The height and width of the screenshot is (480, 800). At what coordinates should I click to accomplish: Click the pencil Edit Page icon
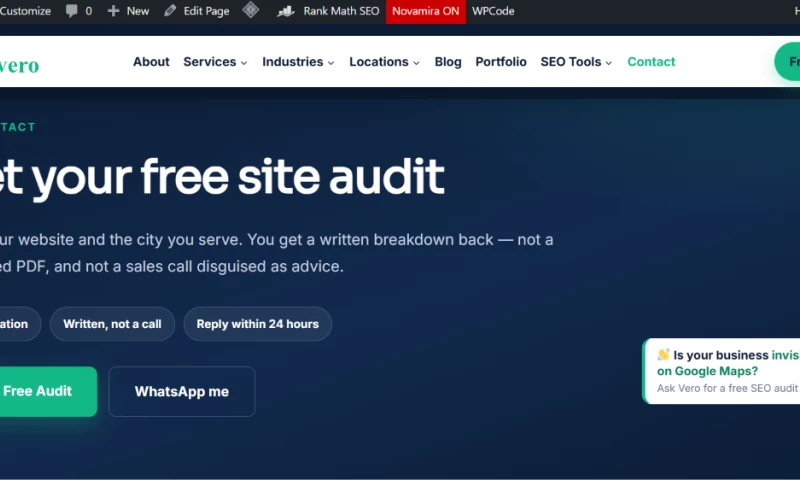point(170,11)
